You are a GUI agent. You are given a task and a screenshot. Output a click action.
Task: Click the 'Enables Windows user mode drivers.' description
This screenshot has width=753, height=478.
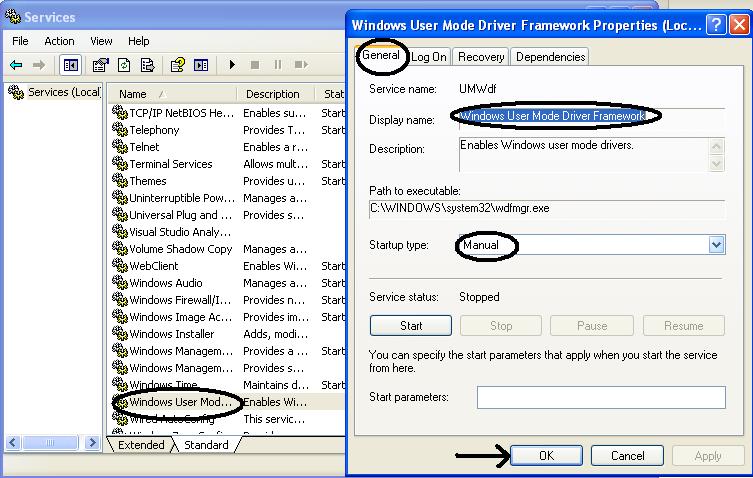pyautogui.click(x=547, y=145)
